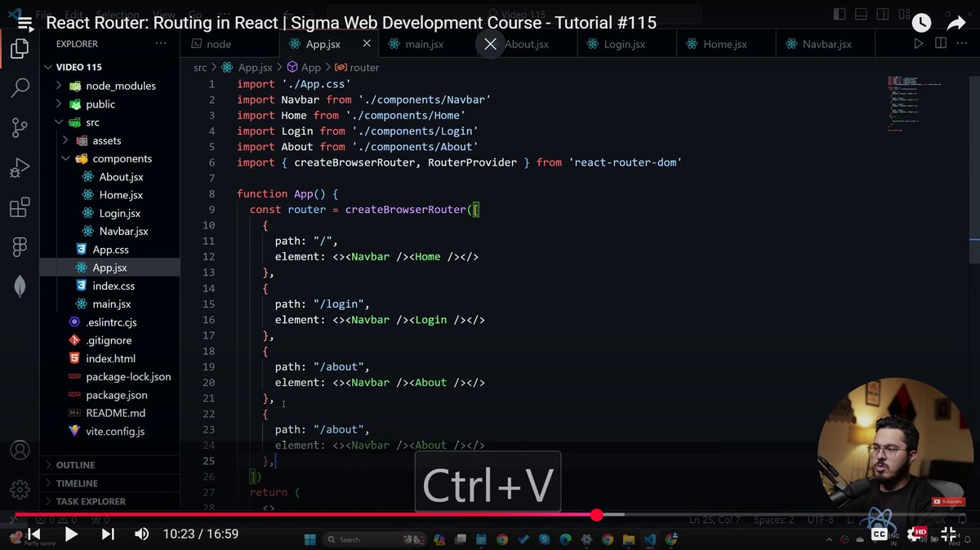The width and height of the screenshot is (980, 550).
Task: Collapse the components folder
Action: 109,159
